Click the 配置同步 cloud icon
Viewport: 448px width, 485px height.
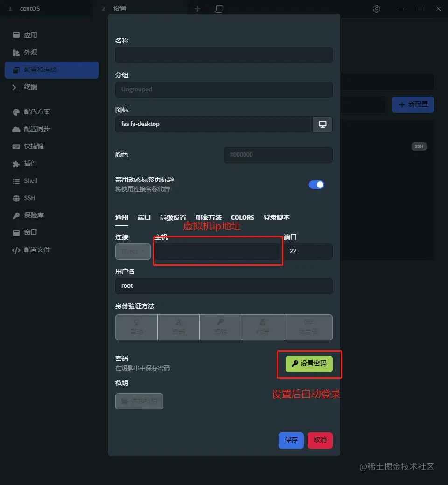coord(16,129)
